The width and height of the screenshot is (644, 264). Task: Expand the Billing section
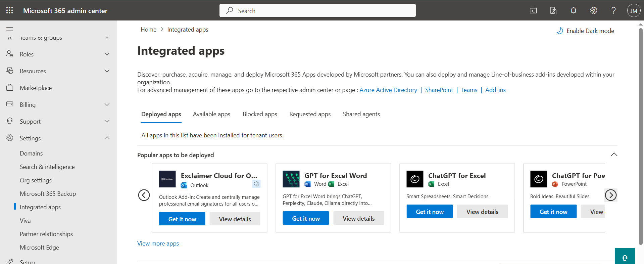[107, 104]
